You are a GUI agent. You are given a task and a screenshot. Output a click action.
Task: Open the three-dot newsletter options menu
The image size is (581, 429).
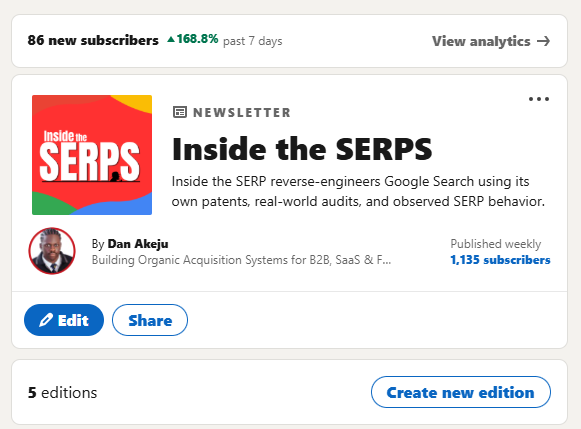coord(539,99)
